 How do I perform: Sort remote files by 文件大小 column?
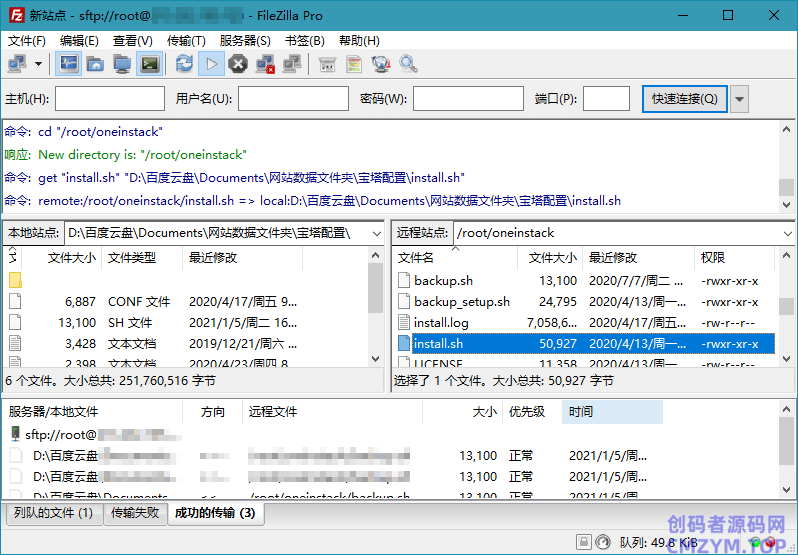pos(551,258)
